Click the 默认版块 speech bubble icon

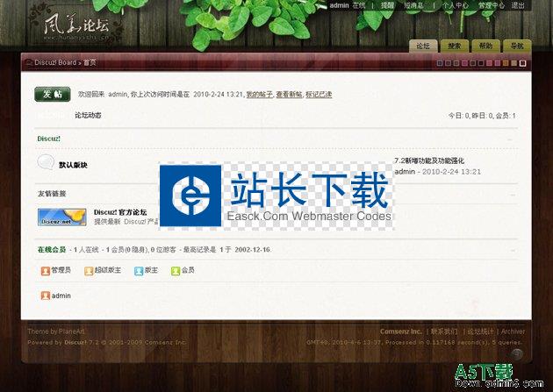[x=46, y=162]
